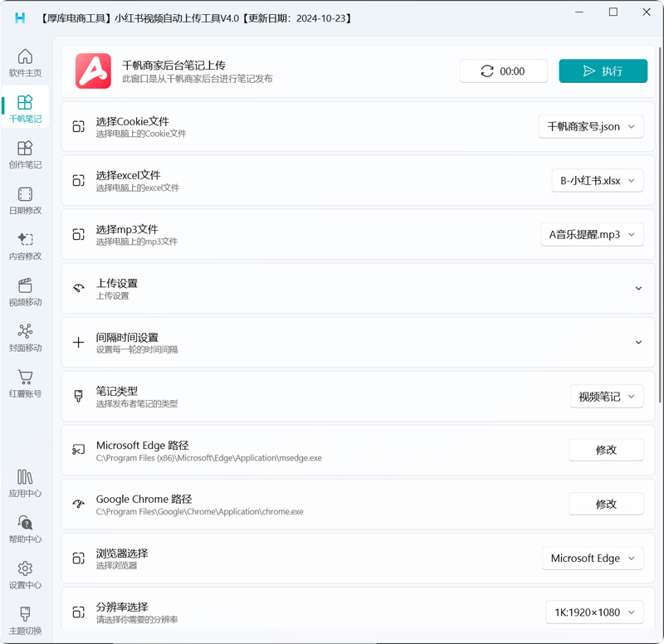
Task: Open 红薯账号 cart icon
Action: [x=25, y=378]
